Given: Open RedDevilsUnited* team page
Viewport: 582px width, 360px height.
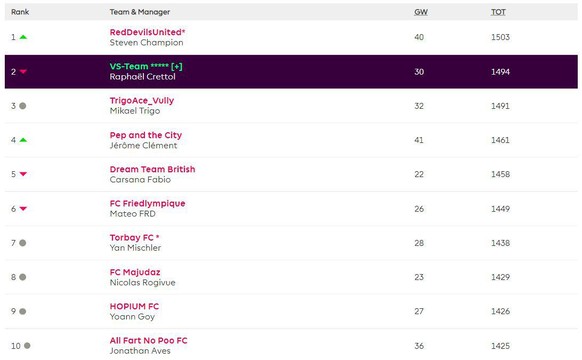Looking at the screenshot, I should coord(147,32).
